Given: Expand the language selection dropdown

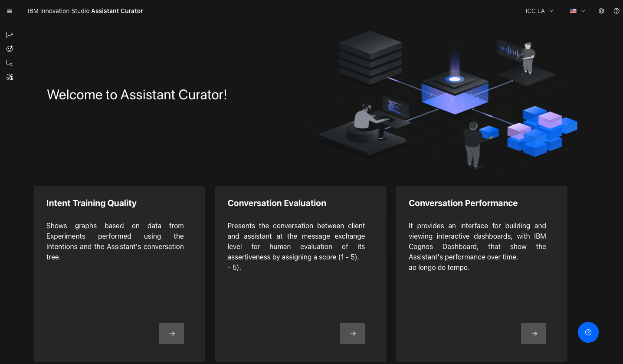Looking at the screenshot, I should pyautogui.click(x=584, y=11).
